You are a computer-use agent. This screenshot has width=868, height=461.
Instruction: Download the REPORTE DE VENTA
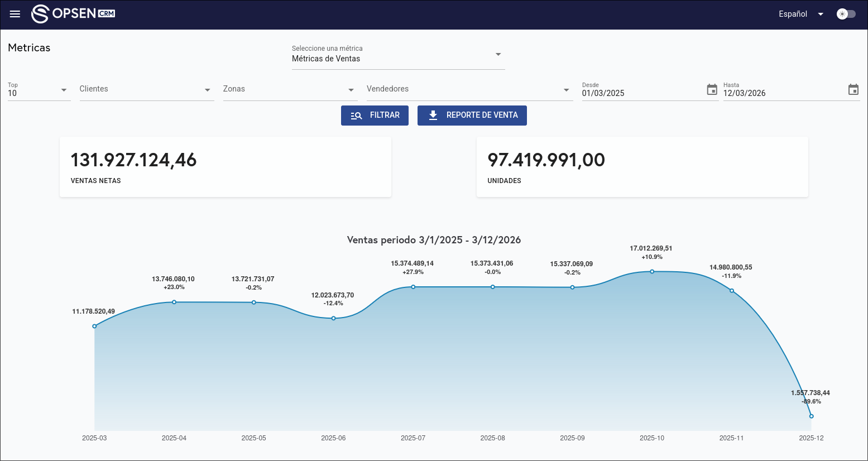[472, 116]
